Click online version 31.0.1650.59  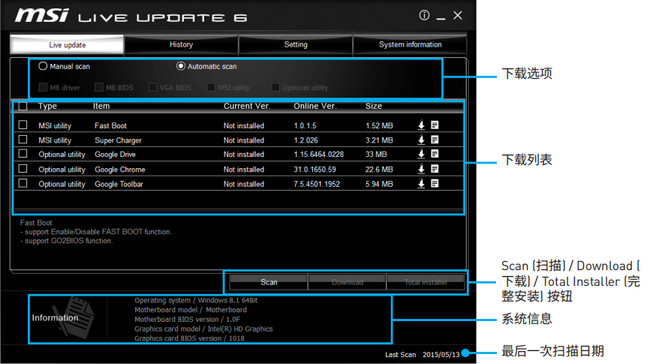pyautogui.click(x=315, y=170)
